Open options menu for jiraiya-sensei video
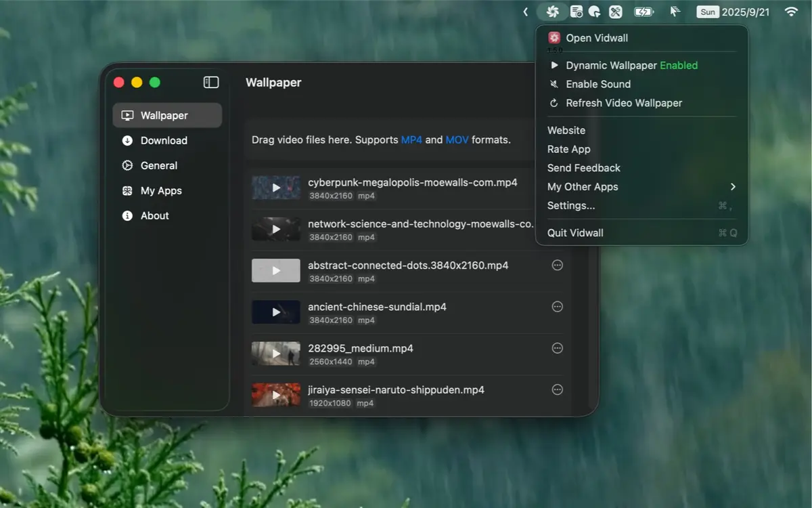This screenshot has width=812, height=508. [557, 389]
